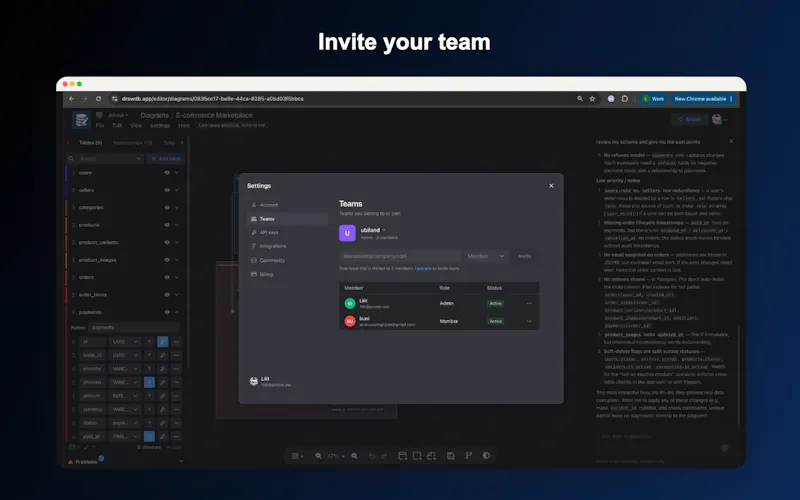Click the New Chrome available button
800x500 pixels.
tap(703, 99)
